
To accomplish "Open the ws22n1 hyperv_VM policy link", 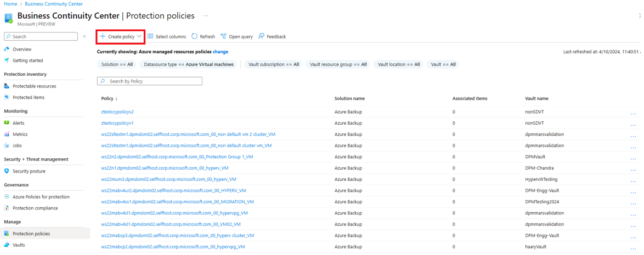I will (x=165, y=168).
